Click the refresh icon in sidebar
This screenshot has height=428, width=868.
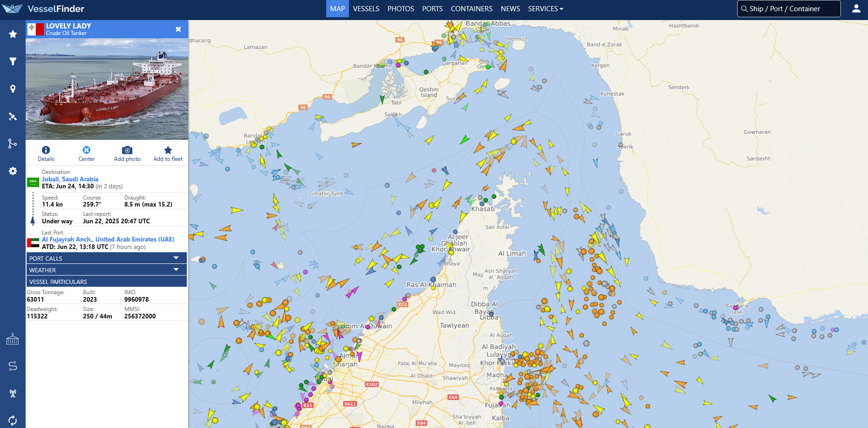(x=13, y=420)
